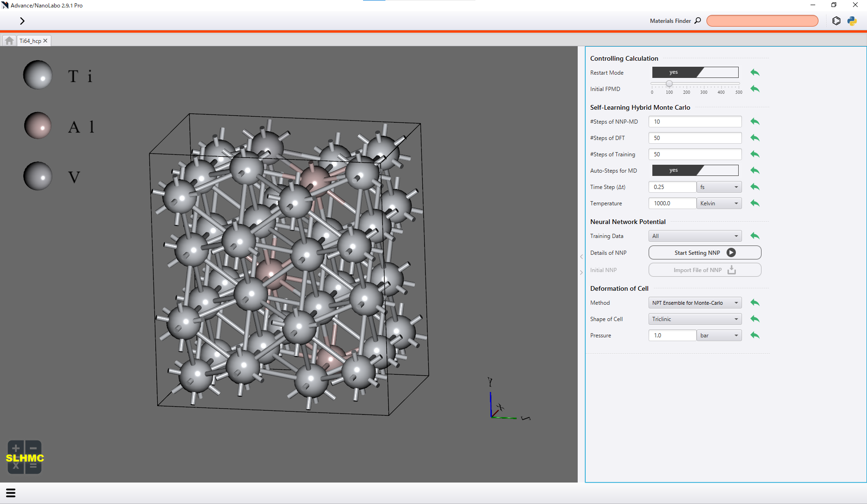This screenshot has width=867, height=504.
Task: Reset the Training Data selection
Action: click(755, 236)
